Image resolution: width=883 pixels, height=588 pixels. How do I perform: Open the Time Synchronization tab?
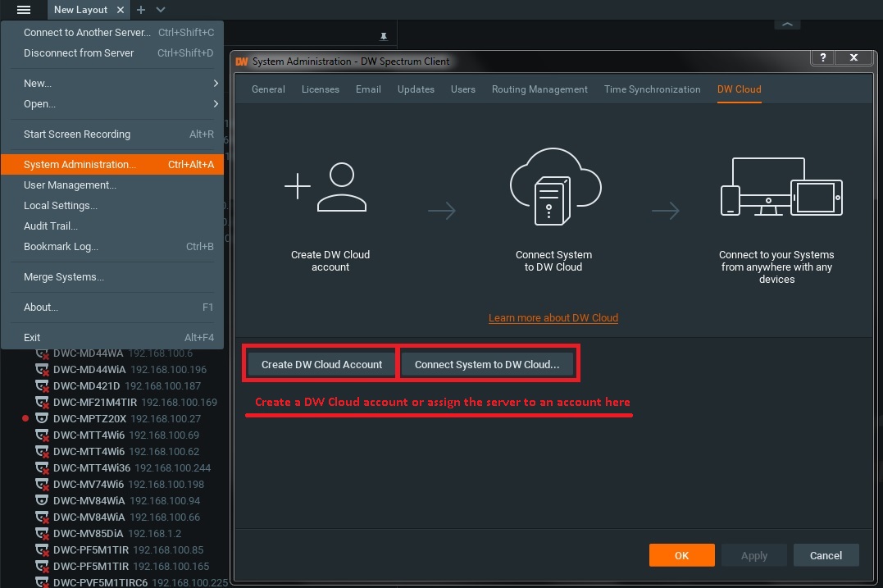click(x=652, y=89)
